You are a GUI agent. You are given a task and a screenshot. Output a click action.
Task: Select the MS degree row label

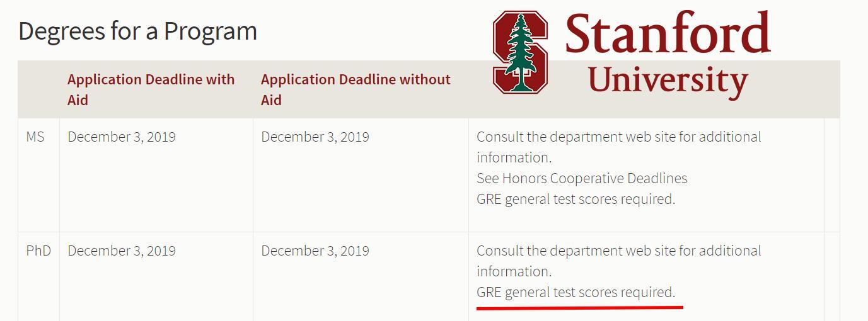[x=35, y=137]
